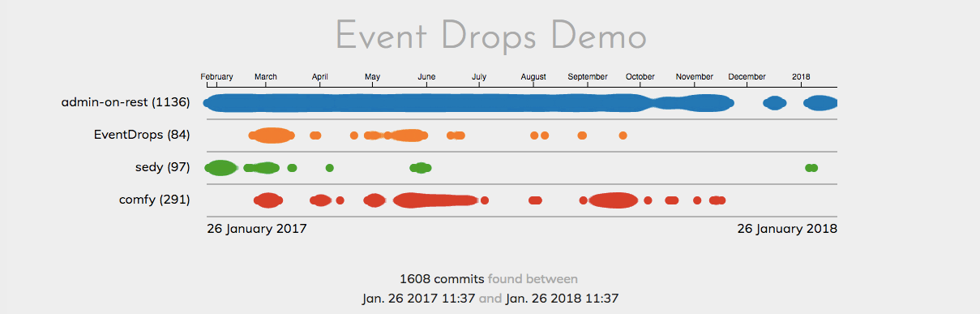Image resolution: width=980 pixels, height=314 pixels.
Task: Click the first green sedy cluster under February
Action: (x=220, y=168)
